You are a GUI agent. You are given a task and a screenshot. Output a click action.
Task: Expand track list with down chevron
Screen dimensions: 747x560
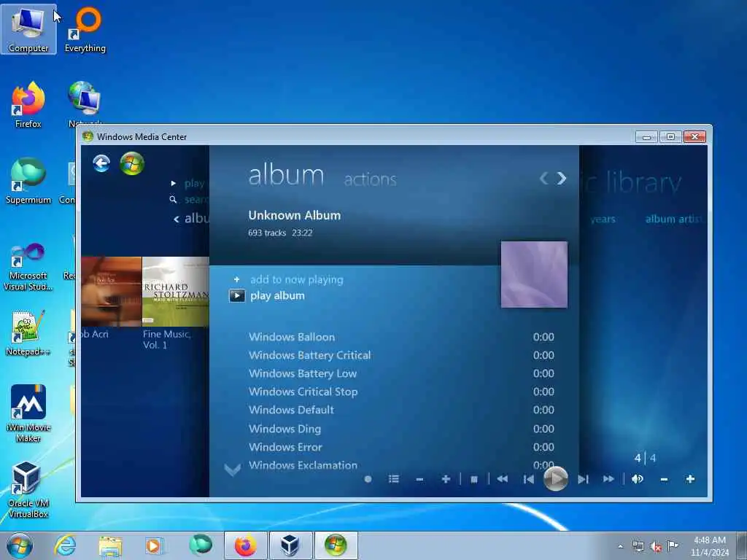(233, 470)
